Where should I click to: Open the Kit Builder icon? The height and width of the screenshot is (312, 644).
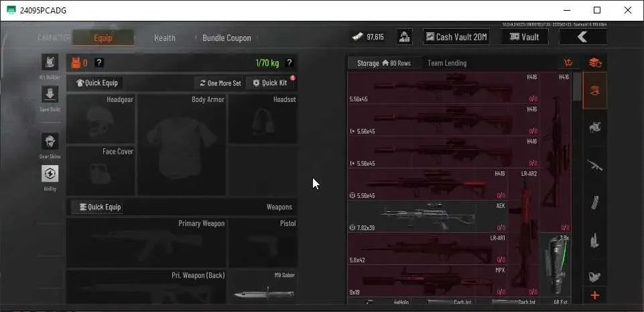[x=50, y=62]
